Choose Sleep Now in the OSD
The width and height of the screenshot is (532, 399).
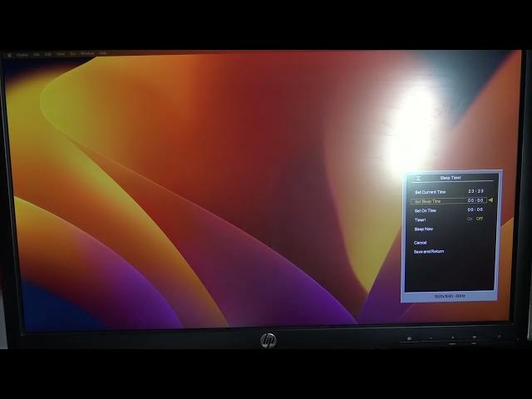click(x=423, y=229)
